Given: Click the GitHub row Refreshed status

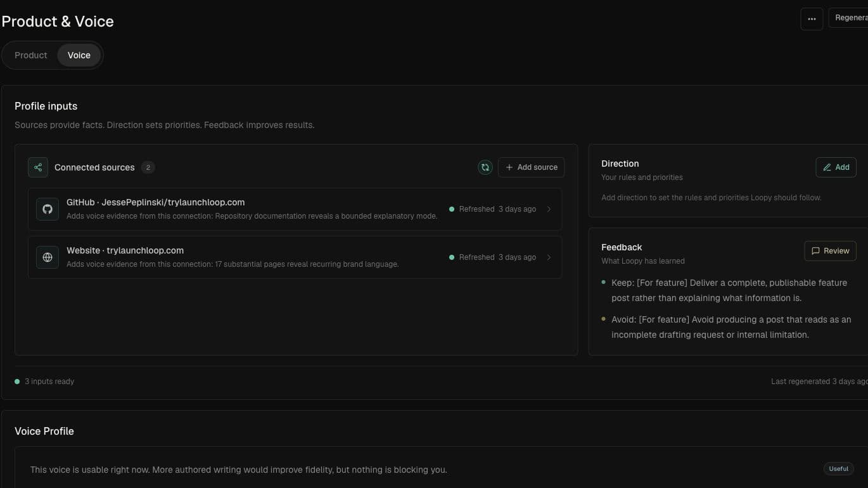Looking at the screenshot, I should [x=492, y=209].
